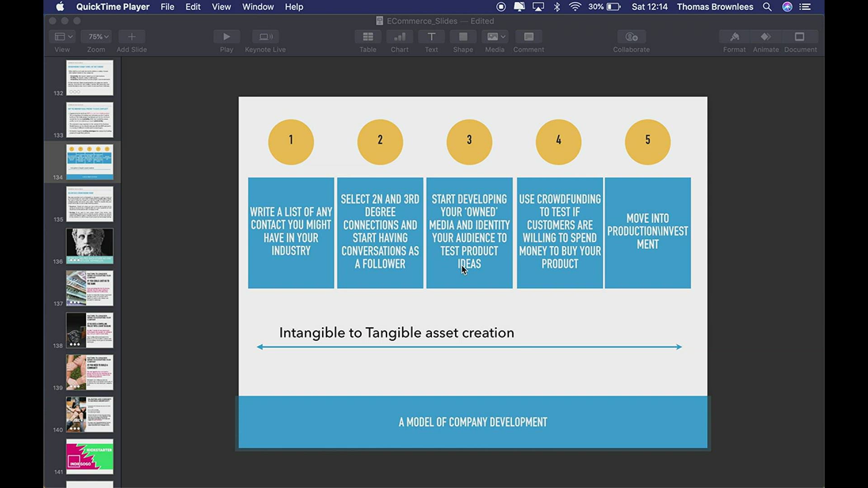
Task: Add a Text box
Action: pyautogui.click(x=431, y=37)
